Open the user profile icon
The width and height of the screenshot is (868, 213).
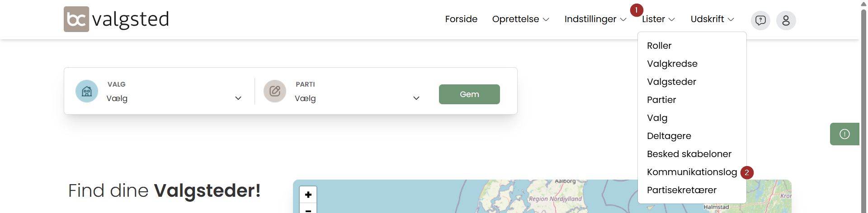[x=786, y=20]
